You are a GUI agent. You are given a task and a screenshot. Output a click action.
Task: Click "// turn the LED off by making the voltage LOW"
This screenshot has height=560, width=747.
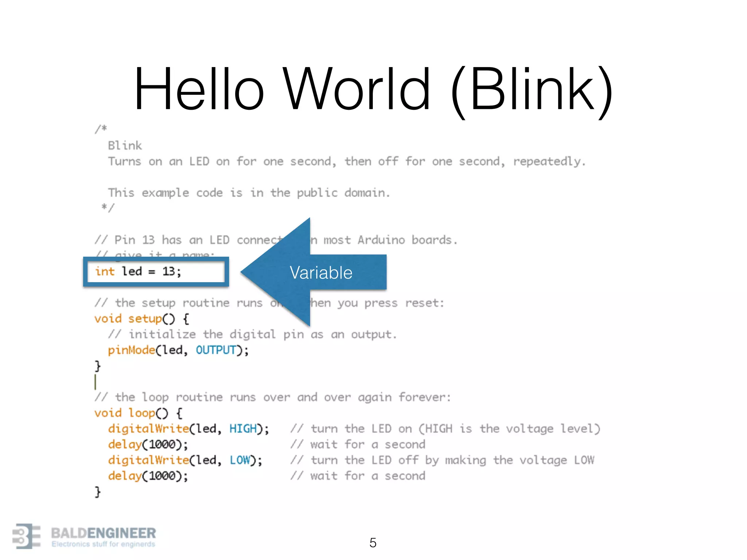pos(442,460)
